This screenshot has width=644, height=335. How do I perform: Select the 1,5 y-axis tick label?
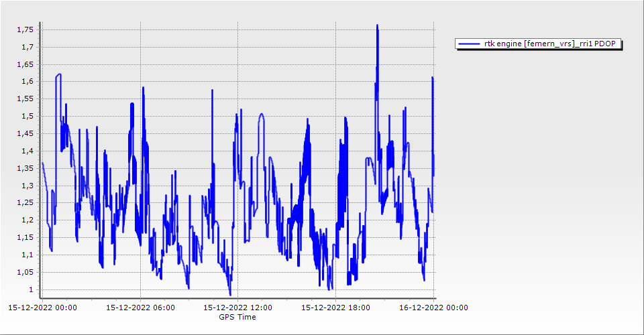click(29, 117)
